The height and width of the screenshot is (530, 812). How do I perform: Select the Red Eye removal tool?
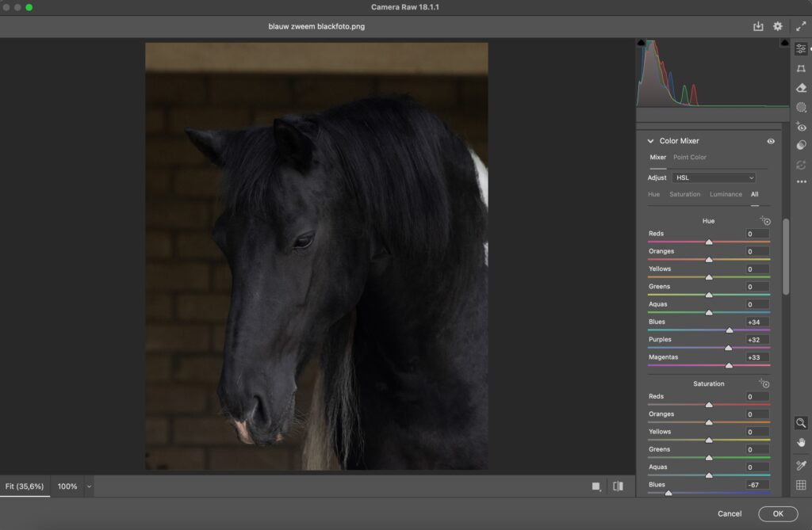tap(801, 127)
